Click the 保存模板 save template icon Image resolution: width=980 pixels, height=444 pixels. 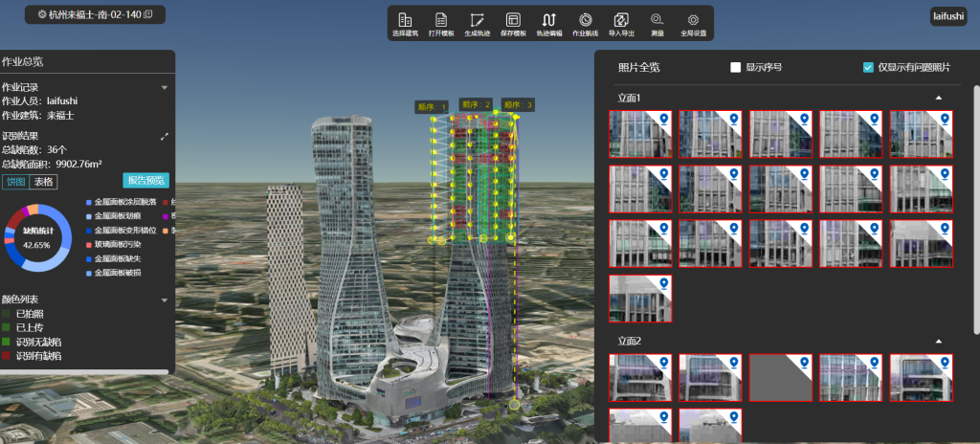513,24
